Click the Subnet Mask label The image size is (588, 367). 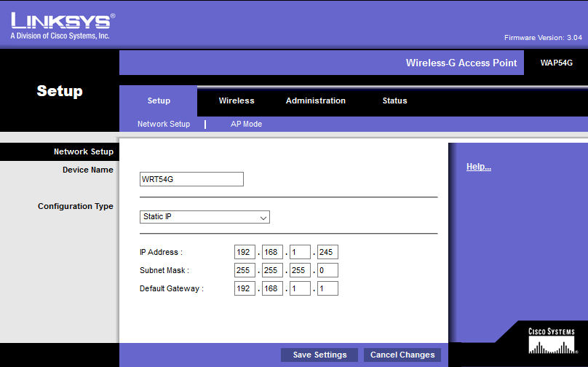point(164,270)
